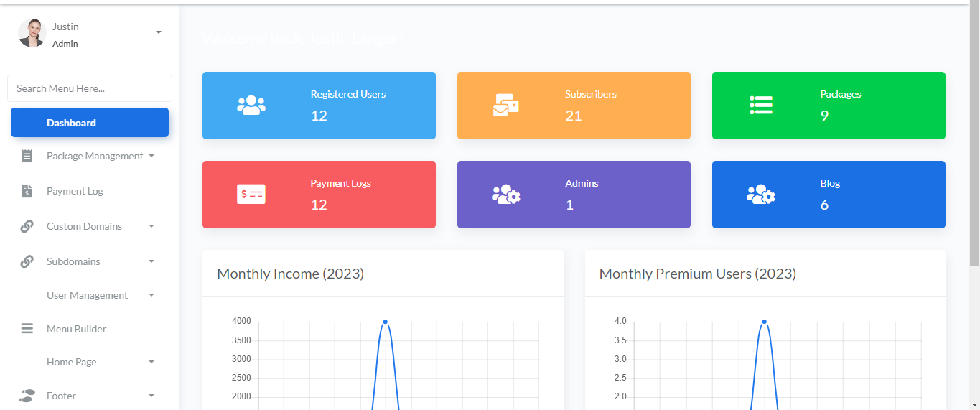Click the Package Management receipt icon
The image size is (980, 410).
coord(27,156)
